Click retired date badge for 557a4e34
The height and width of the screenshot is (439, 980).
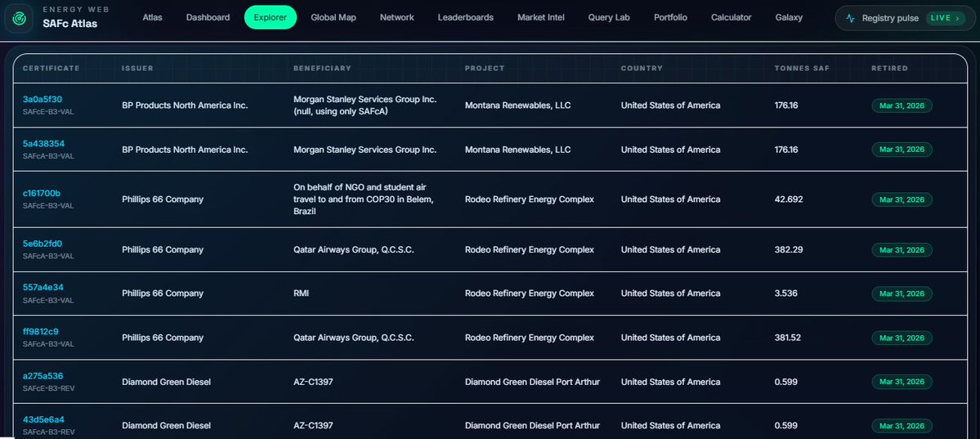pos(902,293)
